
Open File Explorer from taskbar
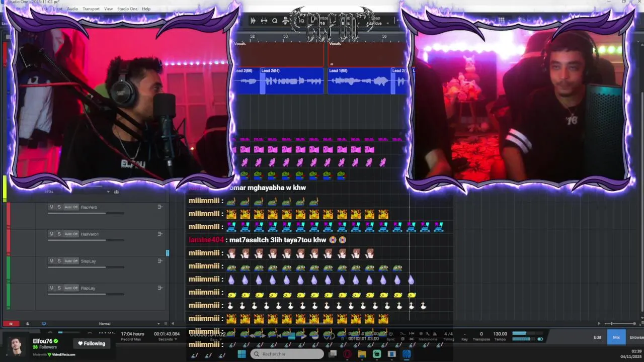point(362,354)
